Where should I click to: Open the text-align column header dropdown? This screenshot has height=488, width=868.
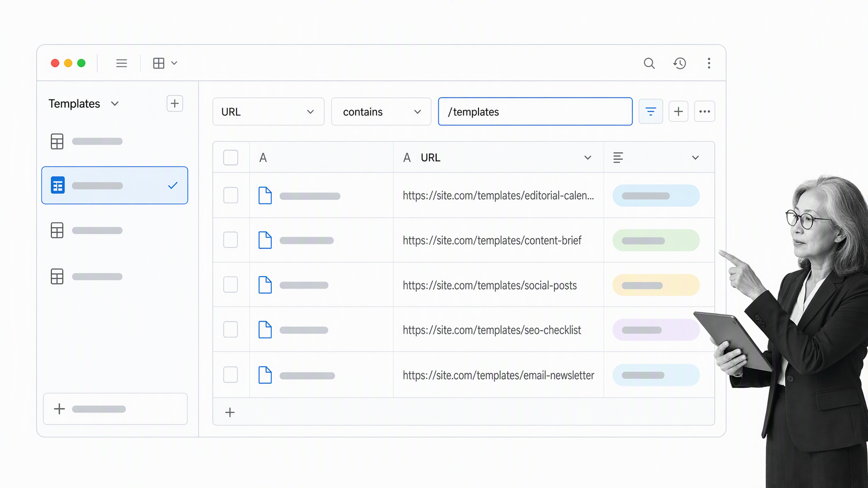click(695, 157)
